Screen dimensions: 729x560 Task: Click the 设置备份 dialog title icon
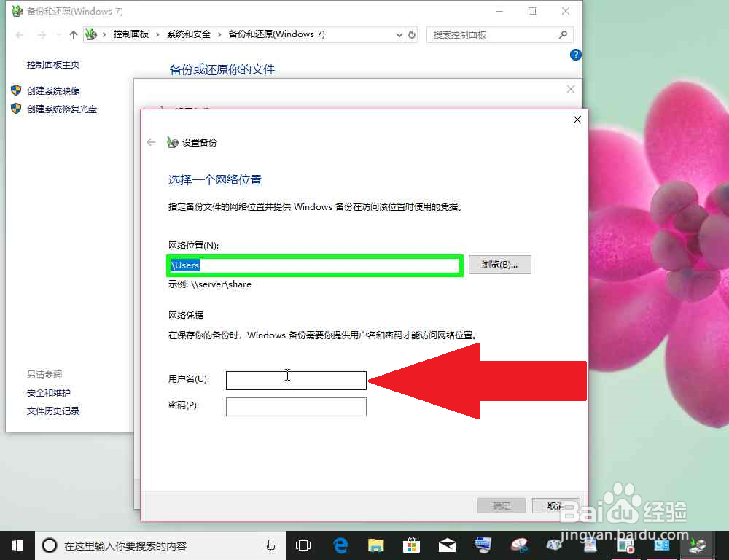(173, 142)
